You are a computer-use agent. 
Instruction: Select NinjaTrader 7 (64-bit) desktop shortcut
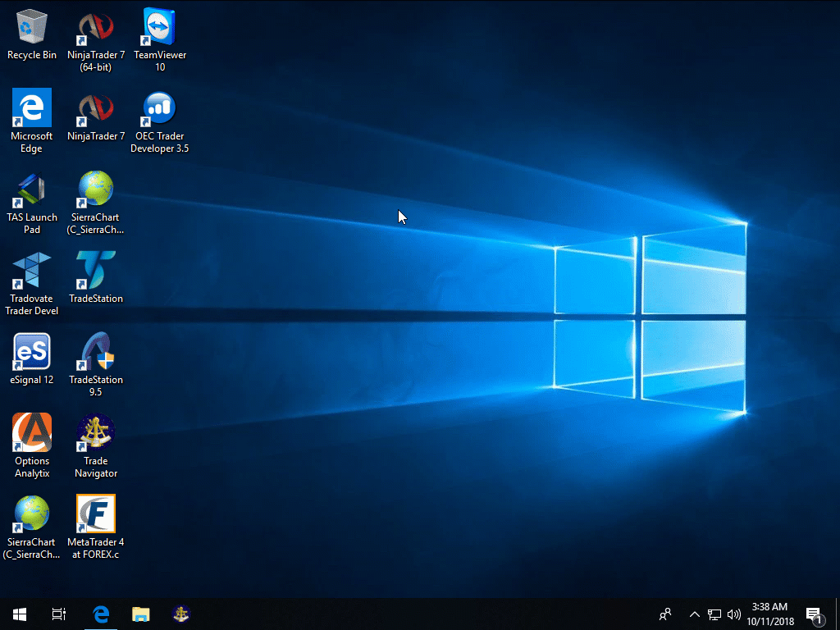[96, 42]
